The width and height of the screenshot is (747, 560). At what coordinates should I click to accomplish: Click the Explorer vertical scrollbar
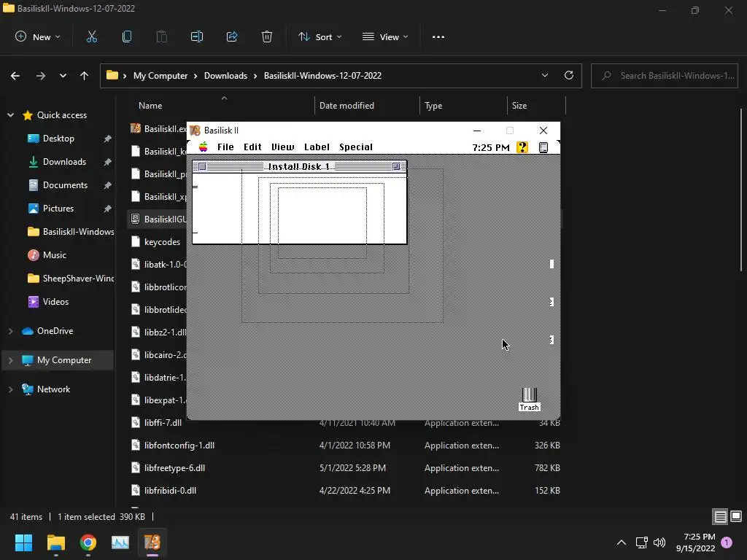pyautogui.click(x=742, y=190)
